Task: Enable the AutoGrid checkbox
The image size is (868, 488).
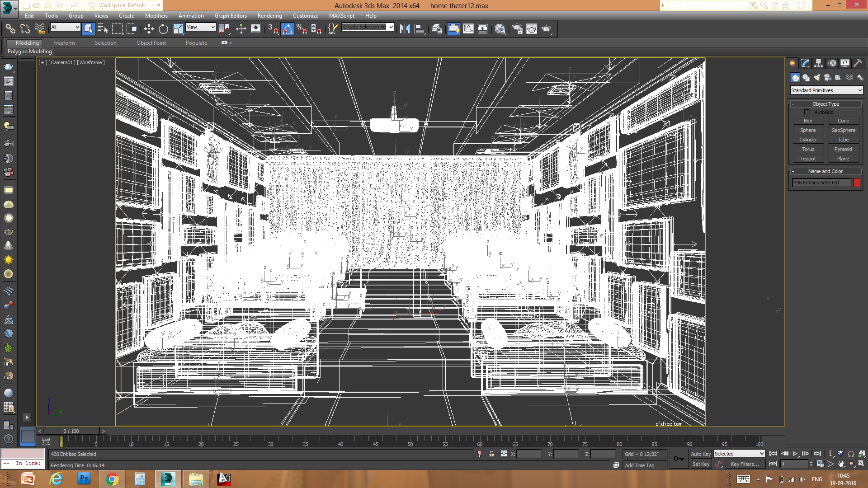Action: tap(807, 112)
